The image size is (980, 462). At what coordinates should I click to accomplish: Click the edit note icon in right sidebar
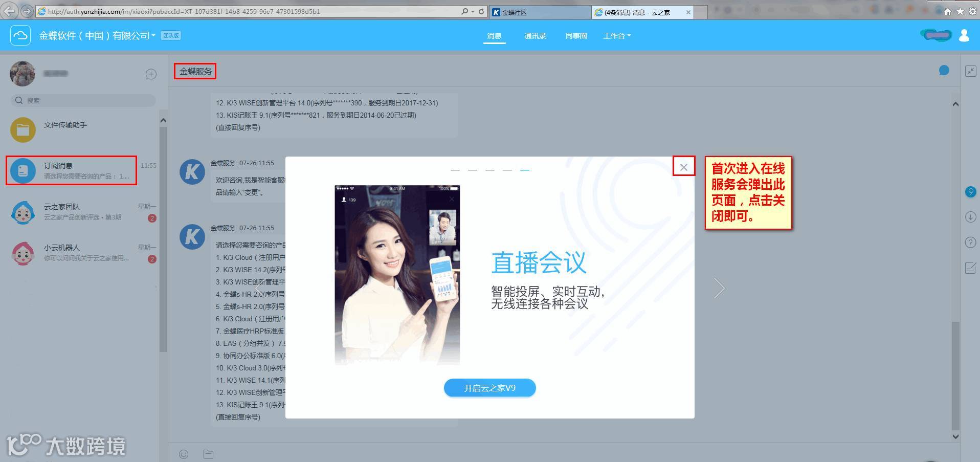[970, 268]
